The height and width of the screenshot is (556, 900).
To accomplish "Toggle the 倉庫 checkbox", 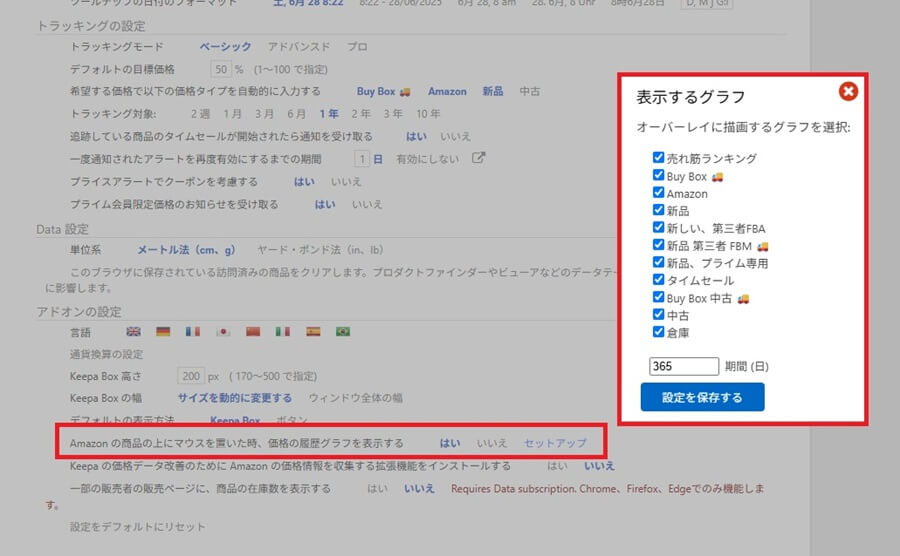I will (x=658, y=332).
